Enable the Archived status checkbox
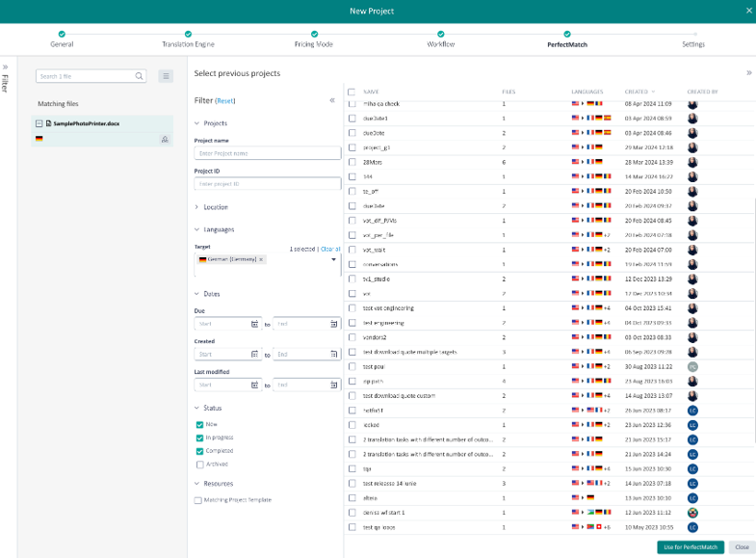Image resolution: width=756 pixels, height=558 pixels. click(x=199, y=464)
